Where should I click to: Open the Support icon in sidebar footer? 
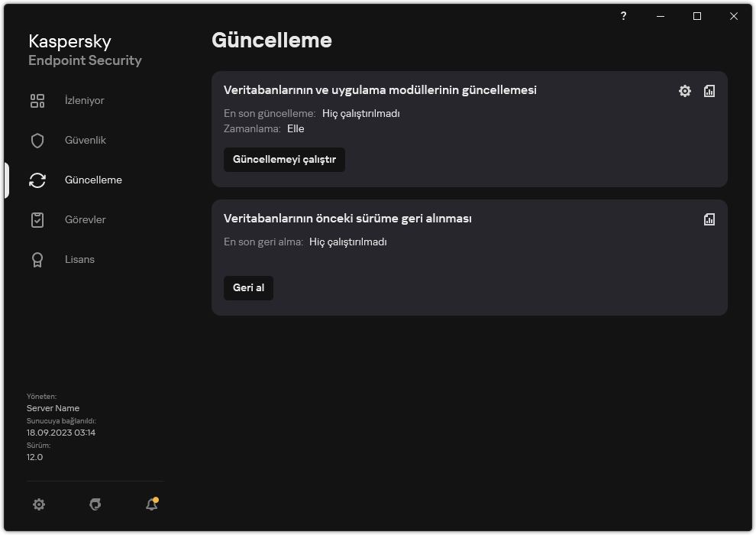coord(95,504)
